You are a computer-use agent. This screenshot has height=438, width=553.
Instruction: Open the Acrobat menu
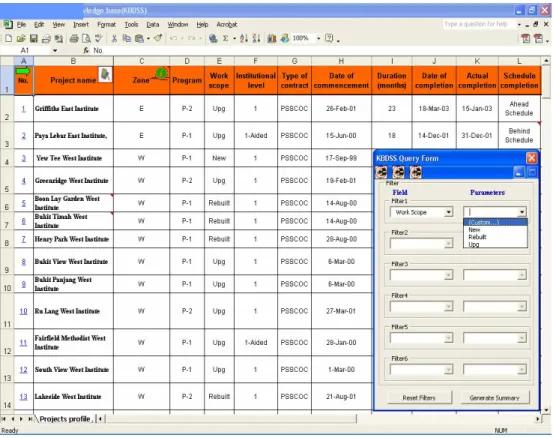pos(226,24)
